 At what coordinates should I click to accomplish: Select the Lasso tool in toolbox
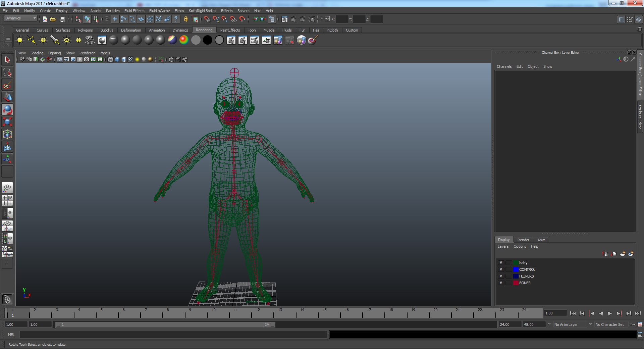click(7, 72)
